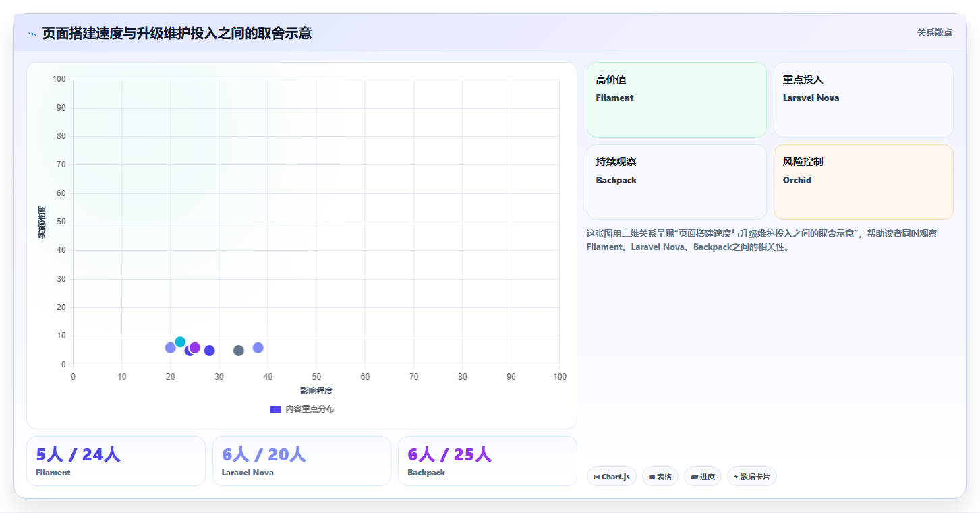Screen dimensions: 980x513
Task: Toggle the 内容重点分布 legend swatch
Action: coord(275,409)
